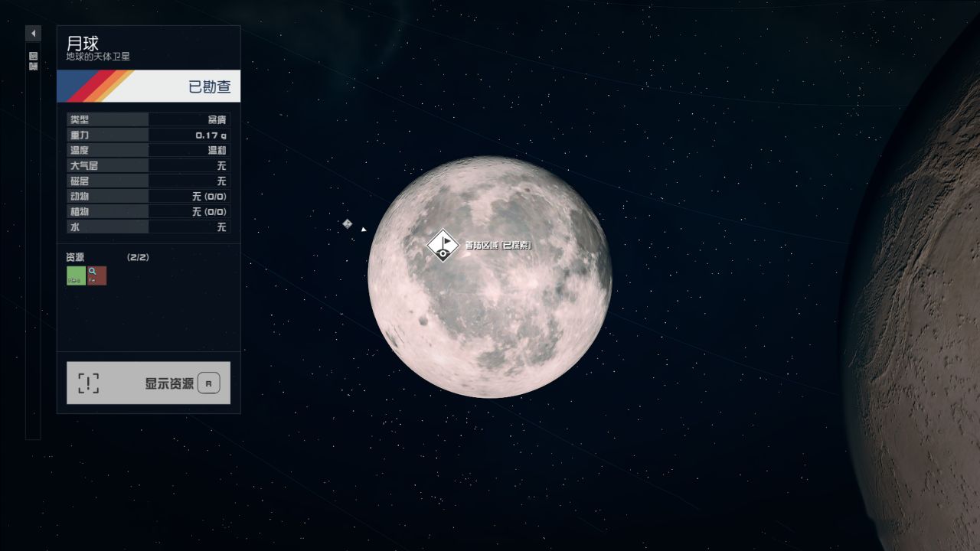980x551 pixels.
Task: Click the white triangle ship marker beside the Moon
Action: point(364,229)
